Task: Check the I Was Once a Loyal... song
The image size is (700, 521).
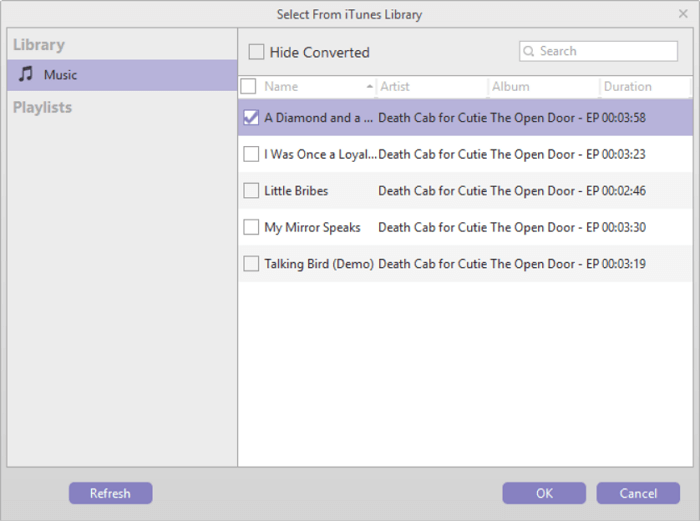Action: tap(251, 154)
